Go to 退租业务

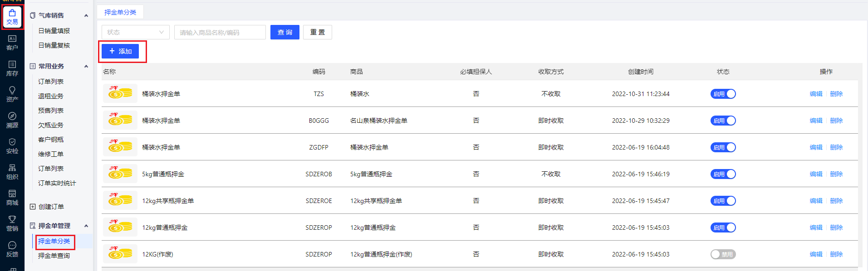(51, 96)
